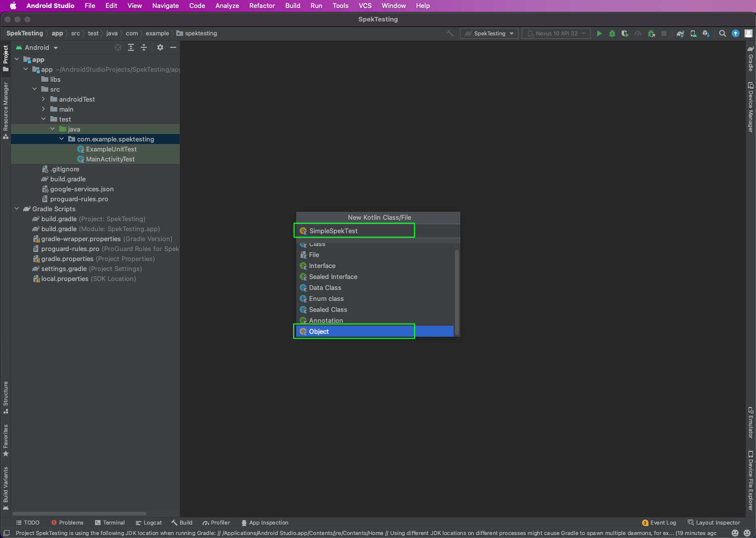Toggle the Emulator side panel
Viewport: 756px width, 538px height.
tap(751, 422)
